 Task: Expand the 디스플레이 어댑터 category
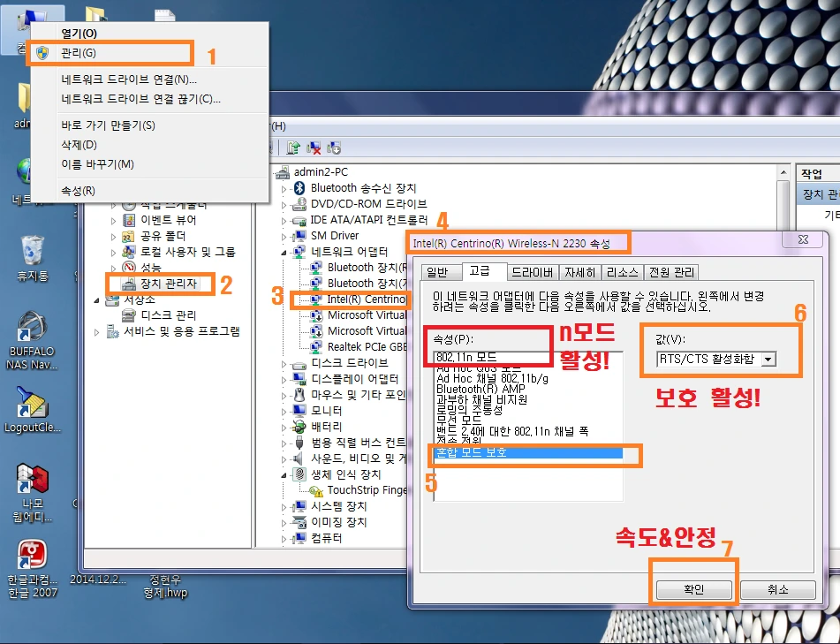click(x=284, y=379)
